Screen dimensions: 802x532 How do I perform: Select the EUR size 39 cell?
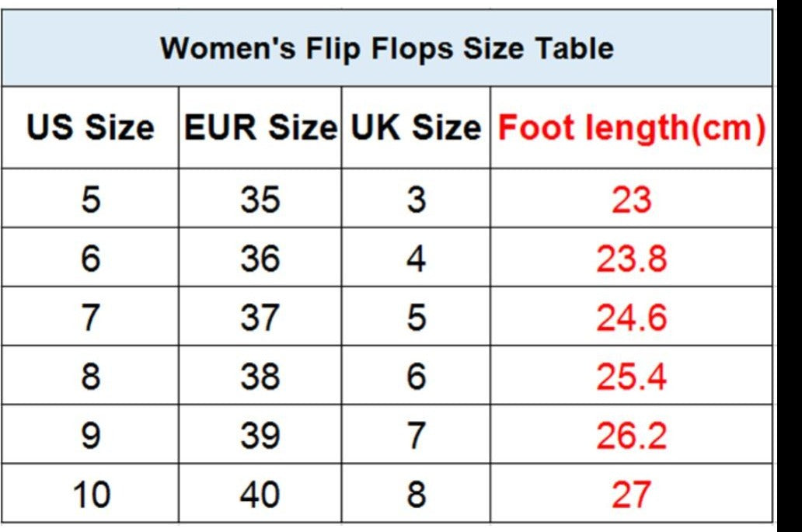tap(260, 436)
